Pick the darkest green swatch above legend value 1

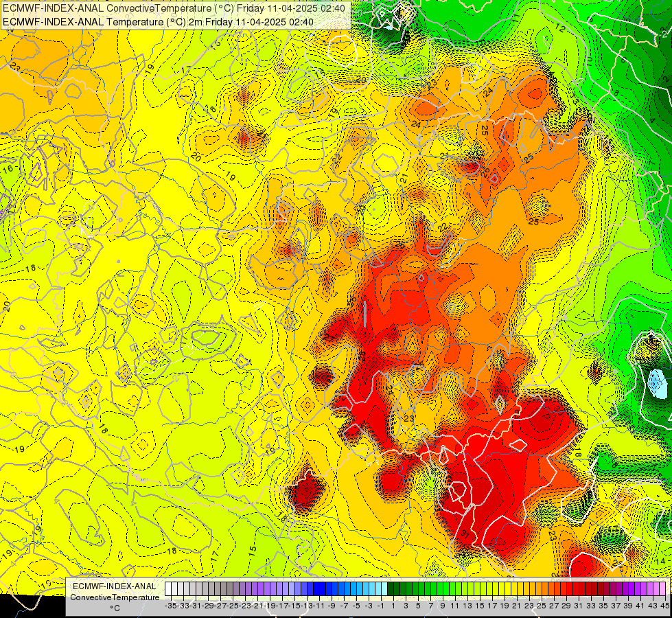tap(391, 589)
